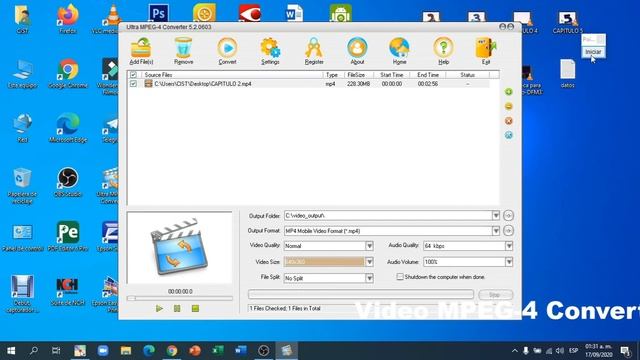Open OBS Studio desktop shortcut

[68, 182]
